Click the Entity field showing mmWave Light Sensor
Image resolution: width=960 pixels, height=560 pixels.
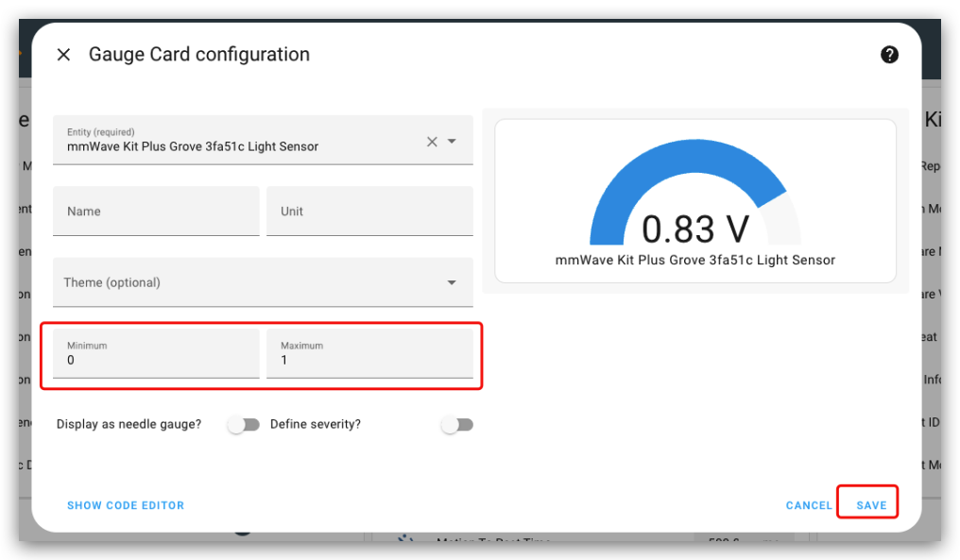coord(263,140)
